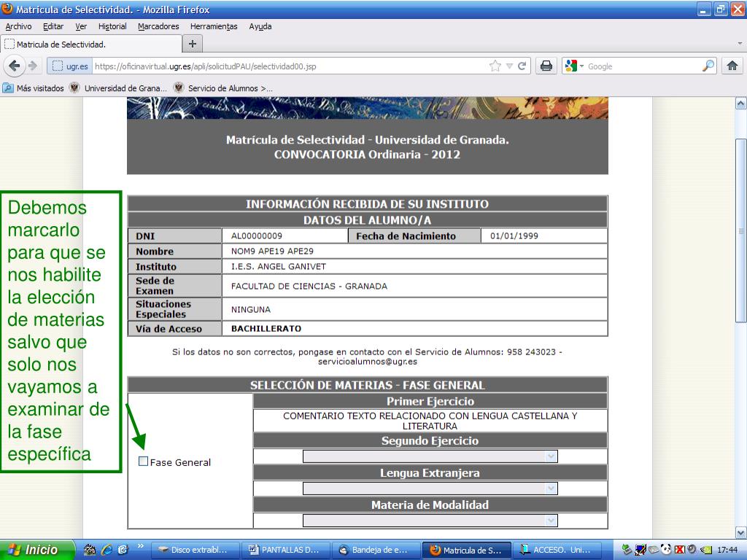Viewport: 747px width, 560px height.
Task: Click the servicioalumnos@ugr.es email text
Action: [x=368, y=362]
